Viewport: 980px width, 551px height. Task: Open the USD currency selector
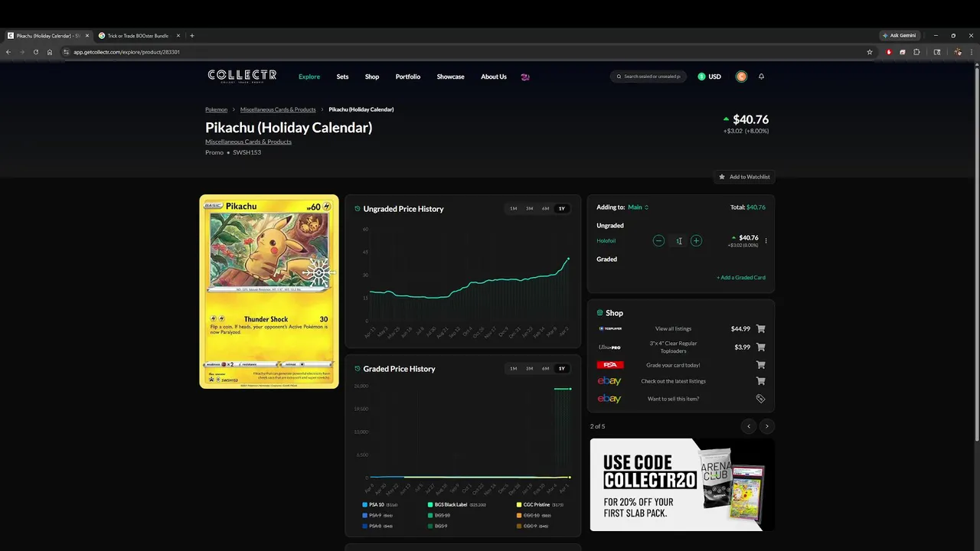tap(709, 77)
